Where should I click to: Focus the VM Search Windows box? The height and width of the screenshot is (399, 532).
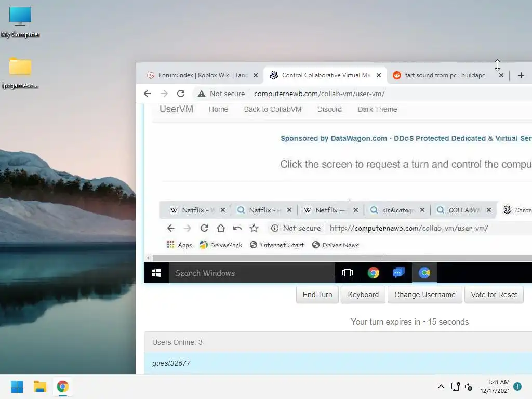click(252, 273)
